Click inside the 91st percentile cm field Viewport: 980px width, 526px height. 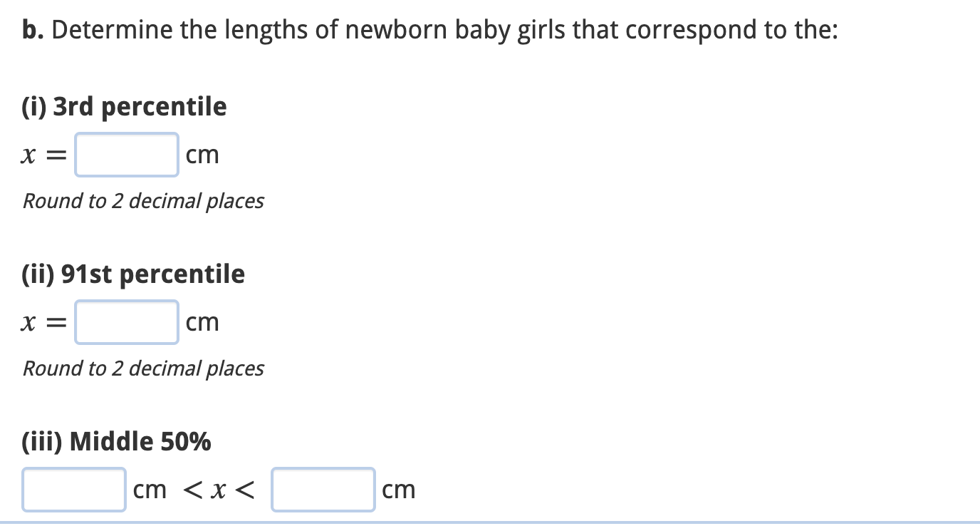pyautogui.click(x=126, y=321)
